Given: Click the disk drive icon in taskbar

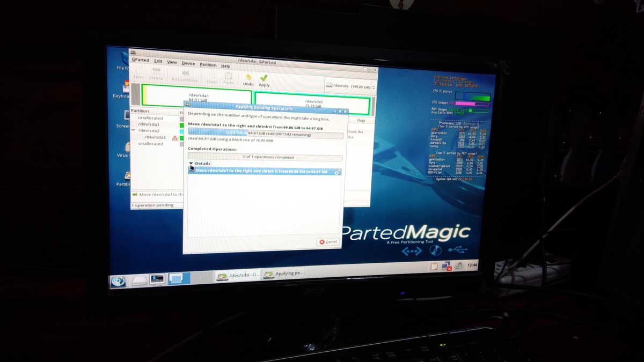Looking at the screenshot, I should [138, 280].
